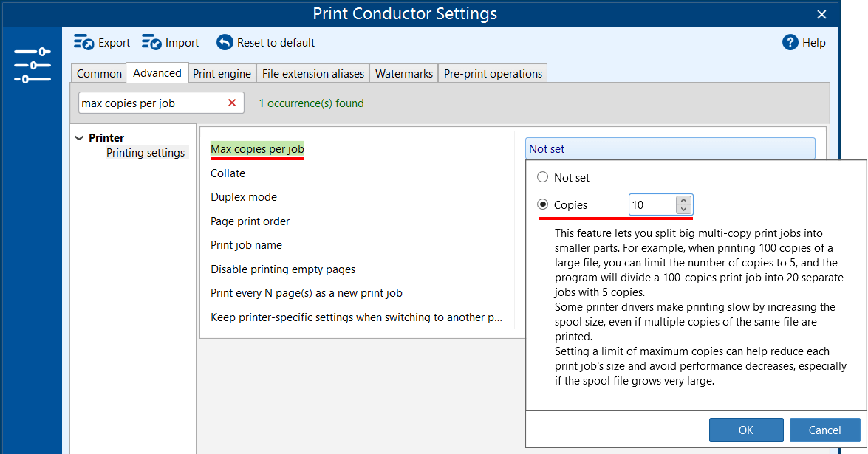Click the OK button
The image size is (868, 454).
click(745, 430)
